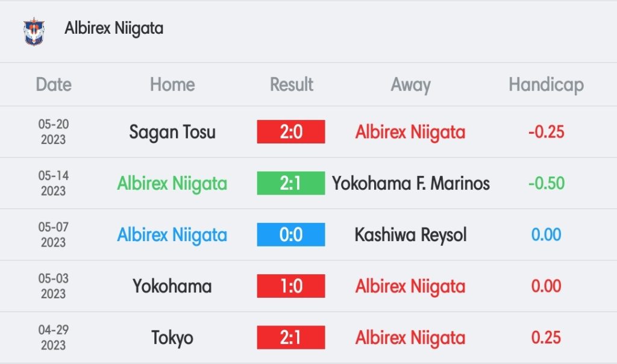The height and width of the screenshot is (364, 617).
Task: Open the 1:0 result badge
Action: pos(291,286)
